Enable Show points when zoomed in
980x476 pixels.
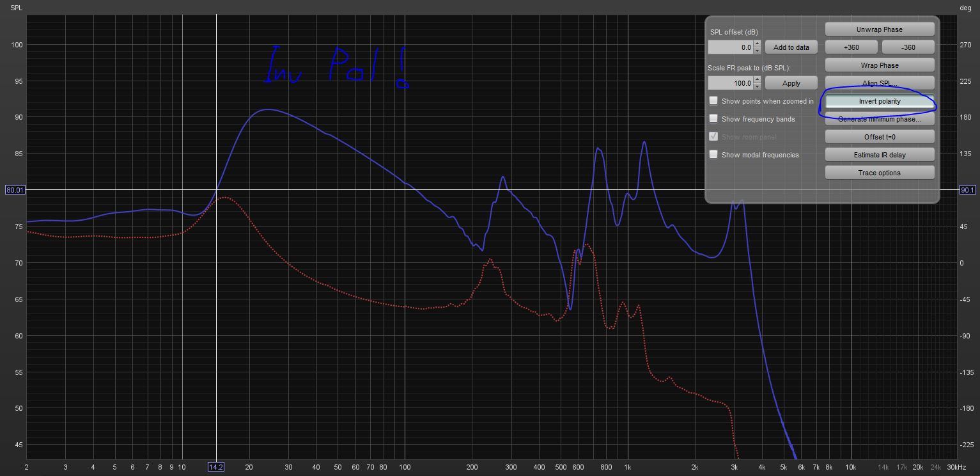[x=713, y=101]
